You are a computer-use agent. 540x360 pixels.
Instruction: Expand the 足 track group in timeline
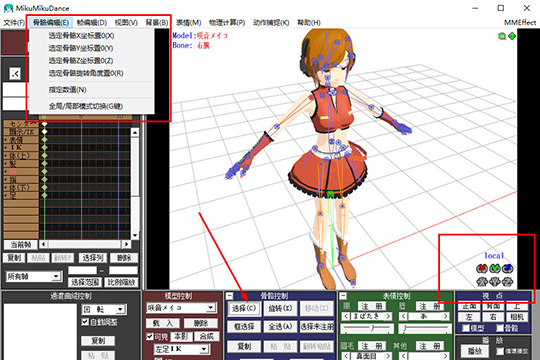click(x=6, y=195)
